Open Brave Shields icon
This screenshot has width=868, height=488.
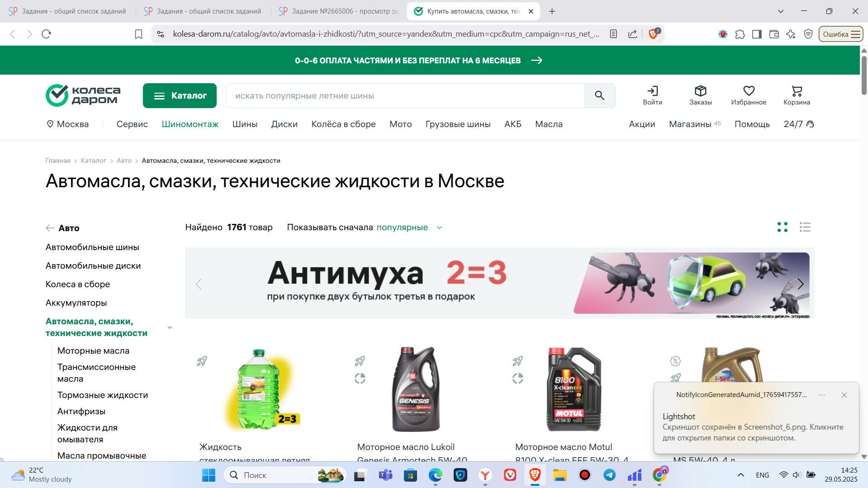click(x=654, y=34)
